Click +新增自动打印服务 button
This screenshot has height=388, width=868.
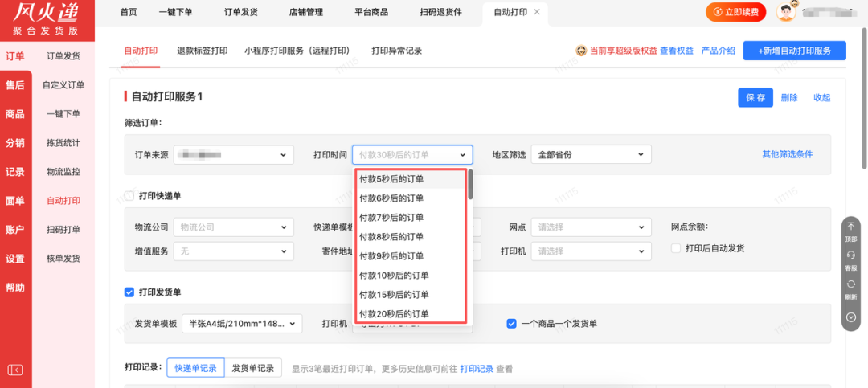click(x=794, y=51)
